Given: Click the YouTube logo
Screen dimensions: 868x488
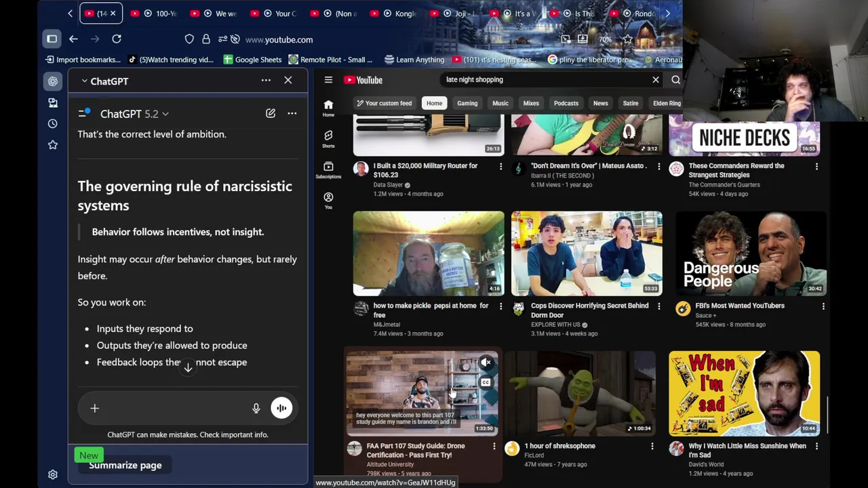Looking at the screenshot, I should pos(363,80).
